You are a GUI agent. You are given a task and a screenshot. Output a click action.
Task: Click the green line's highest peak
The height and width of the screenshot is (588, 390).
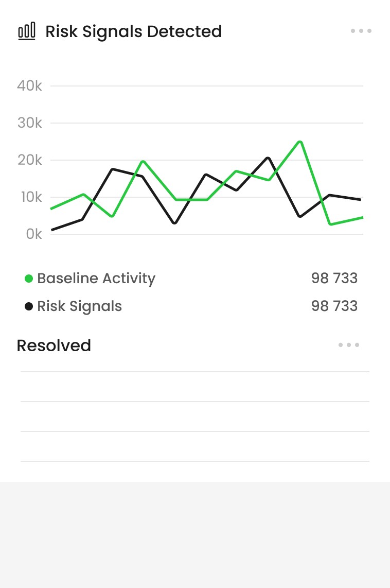click(300, 141)
